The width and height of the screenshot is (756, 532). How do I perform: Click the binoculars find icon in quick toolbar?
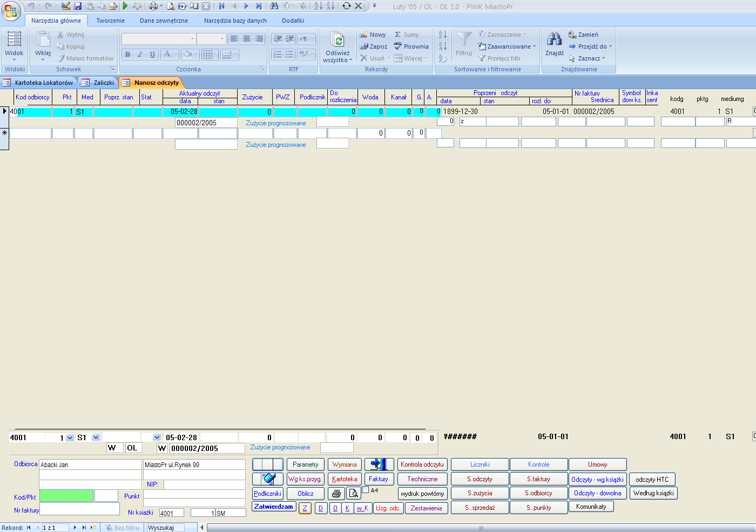(274, 6)
